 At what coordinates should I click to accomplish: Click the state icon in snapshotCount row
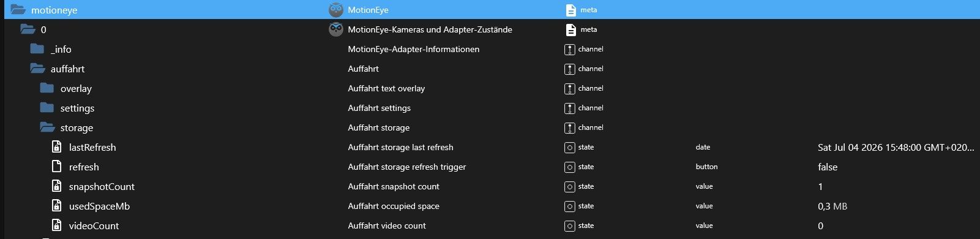[570, 186]
